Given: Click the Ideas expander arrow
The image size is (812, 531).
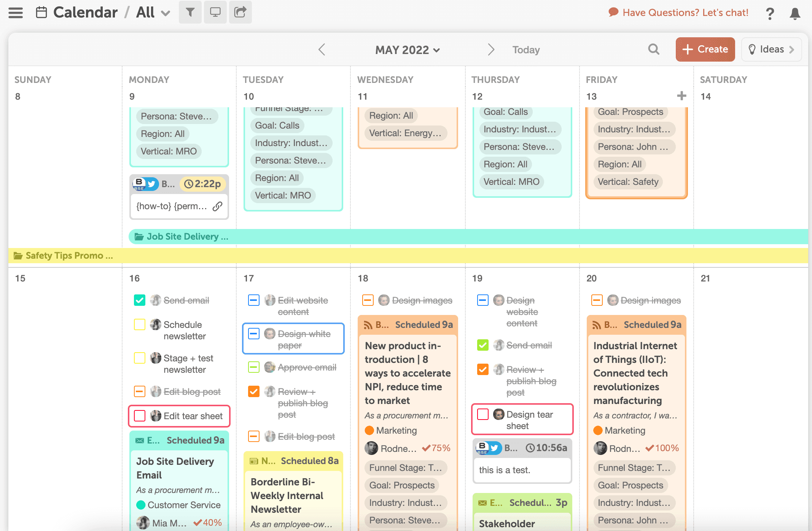Looking at the screenshot, I should coord(794,49).
